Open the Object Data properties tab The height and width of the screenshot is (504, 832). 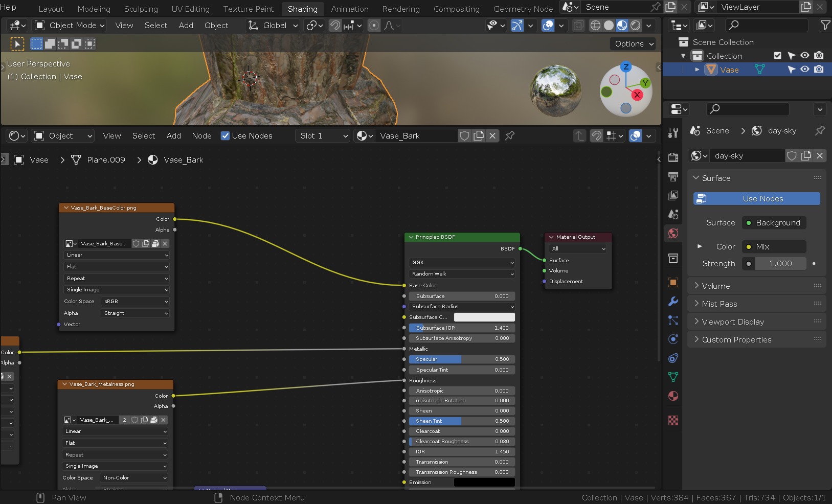pyautogui.click(x=673, y=377)
